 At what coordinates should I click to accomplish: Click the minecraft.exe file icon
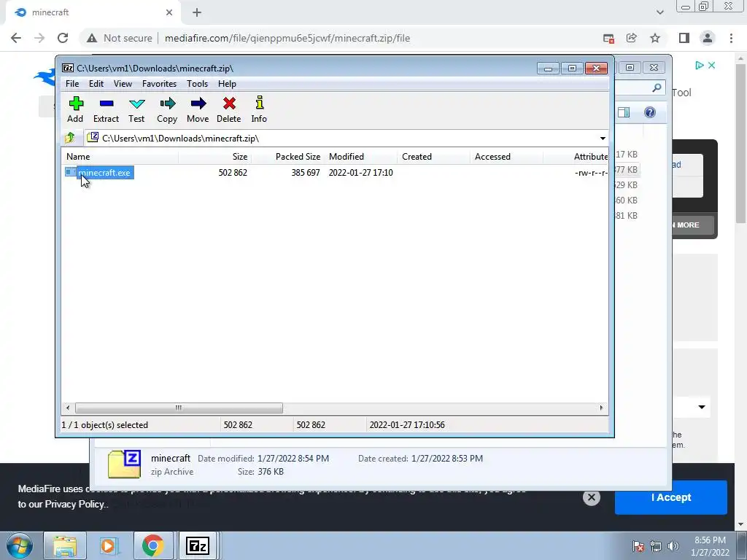click(x=71, y=172)
